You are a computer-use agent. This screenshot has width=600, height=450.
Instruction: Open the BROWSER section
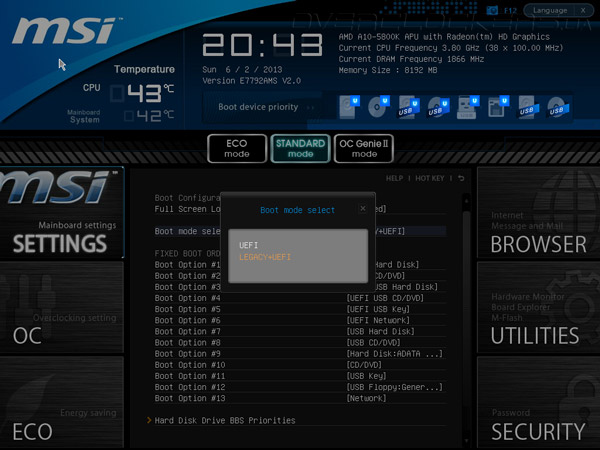coord(538,213)
